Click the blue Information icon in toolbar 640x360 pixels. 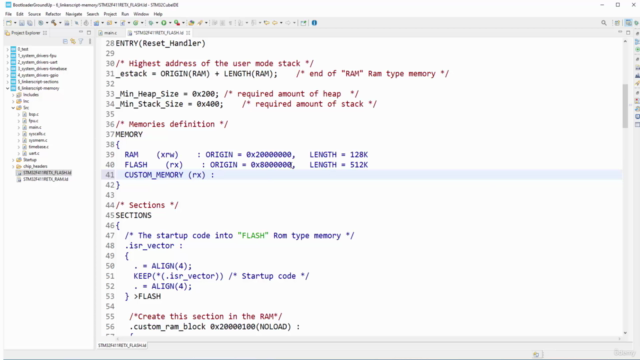314,23
